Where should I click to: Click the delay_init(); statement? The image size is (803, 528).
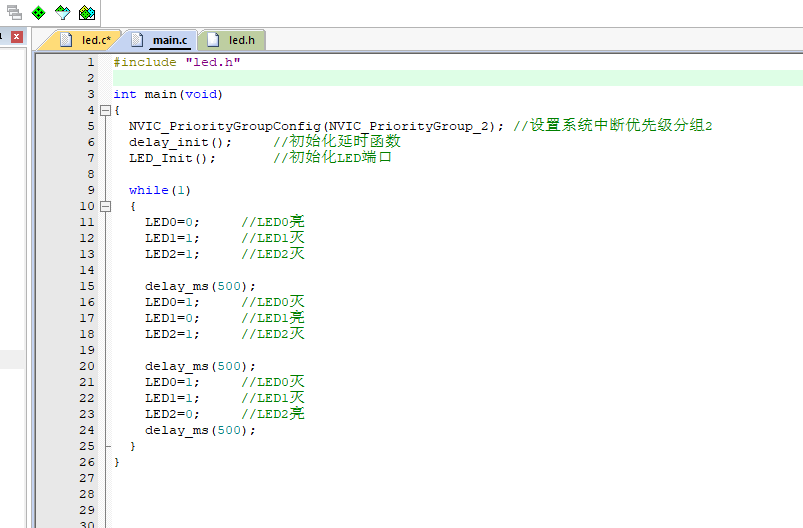[x=180, y=142]
